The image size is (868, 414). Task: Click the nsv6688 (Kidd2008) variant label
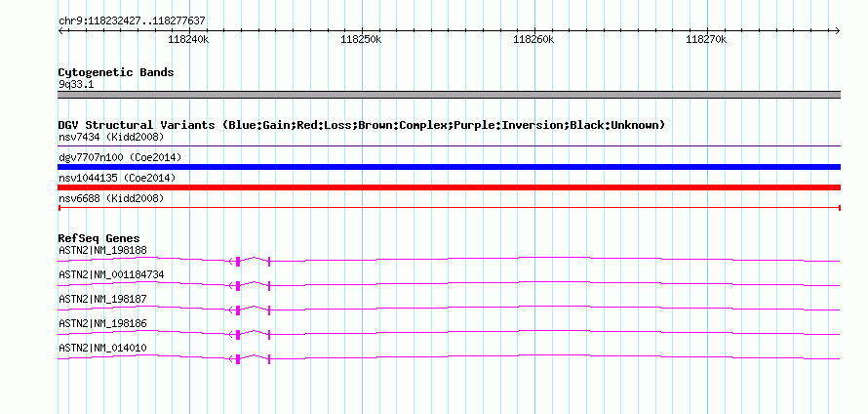[111, 198]
